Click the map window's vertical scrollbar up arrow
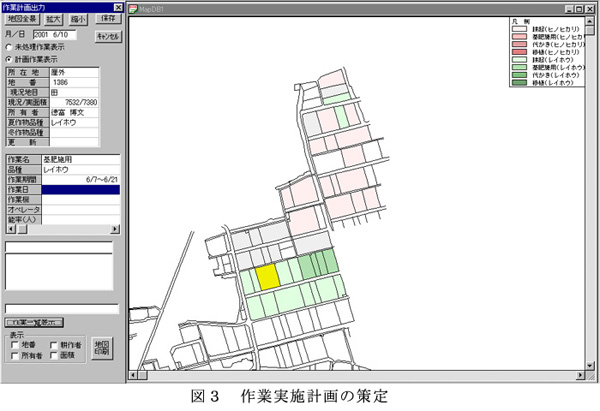This screenshot has height=411, width=600. coord(592,20)
